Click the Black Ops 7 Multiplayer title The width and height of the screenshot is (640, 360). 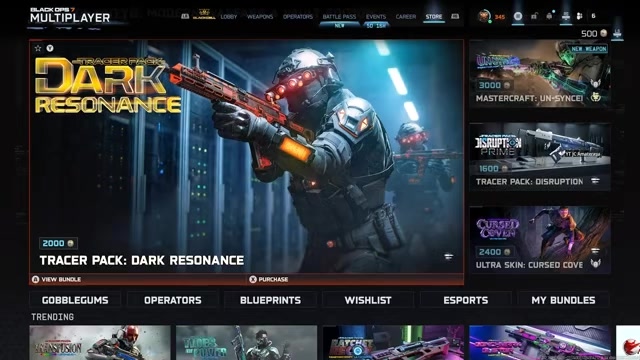click(x=70, y=15)
